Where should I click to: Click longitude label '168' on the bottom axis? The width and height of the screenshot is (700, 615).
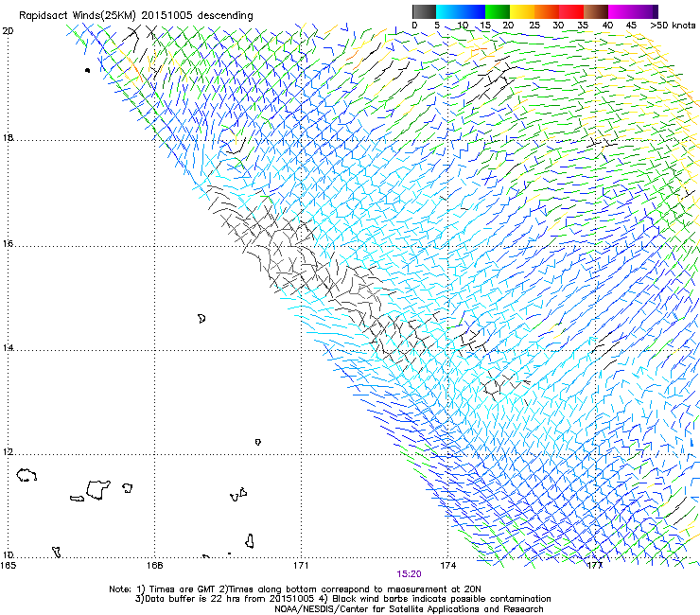point(154,566)
